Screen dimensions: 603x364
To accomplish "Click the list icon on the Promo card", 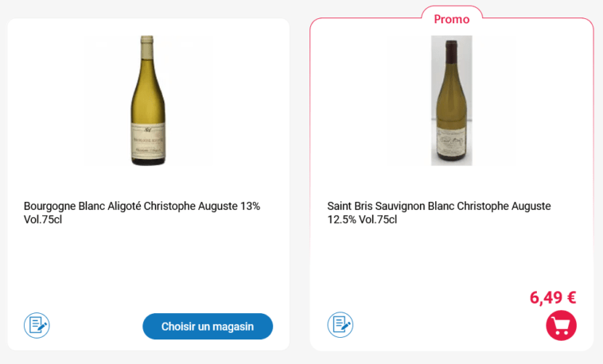I will pos(340,325).
